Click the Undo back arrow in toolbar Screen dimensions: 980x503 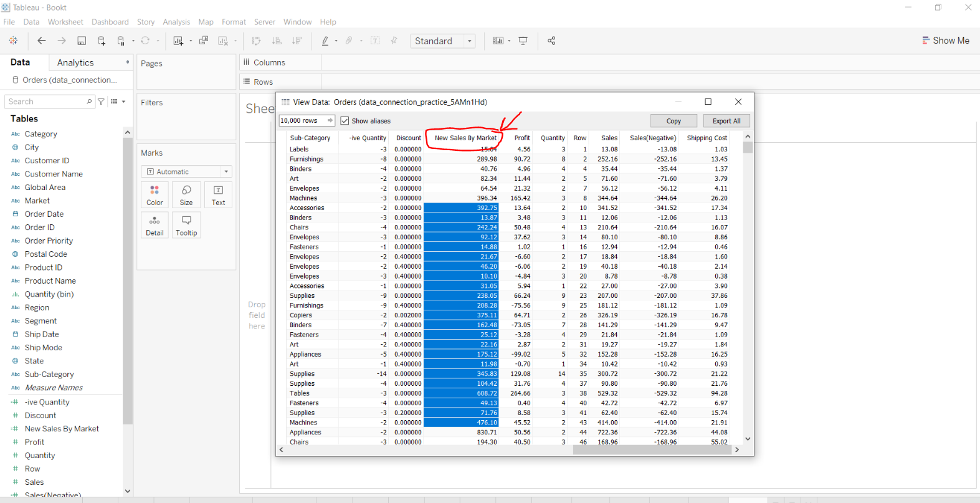(x=42, y=41)
